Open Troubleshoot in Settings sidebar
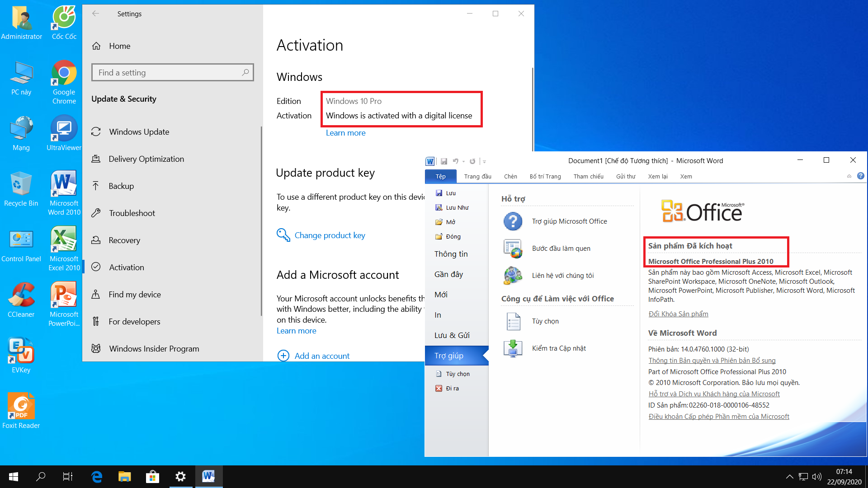 172,213
